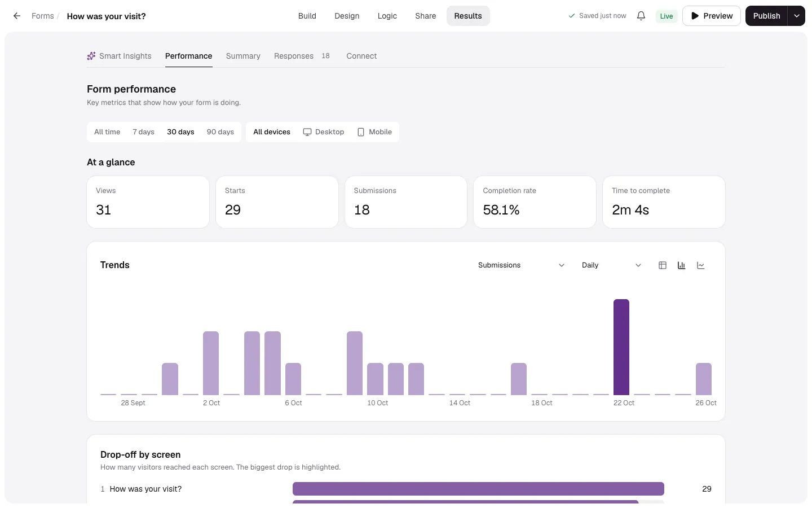Viewport: 812px width, 508px height.
Task: Filter to Desktop devices
Action: pyautogui.click(x=324, y=132)
